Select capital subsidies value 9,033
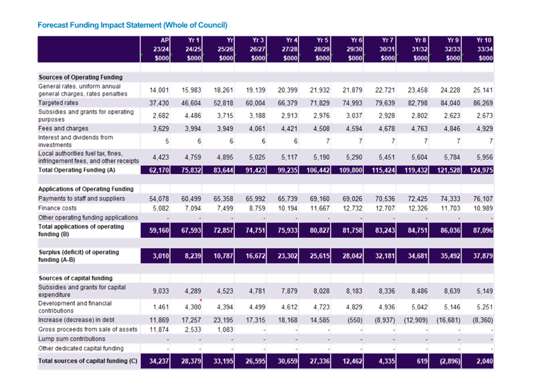This screenshot has width=555, height=392. pos(161,291)
